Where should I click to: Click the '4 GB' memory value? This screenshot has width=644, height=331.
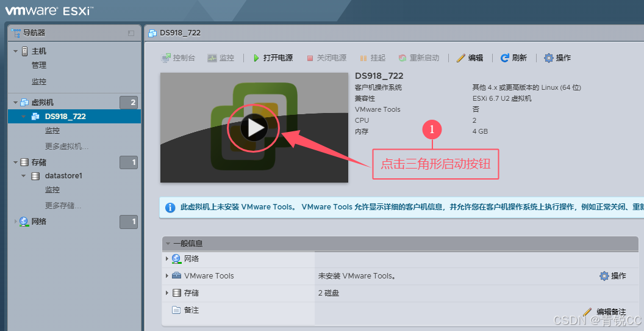(480, 131)
